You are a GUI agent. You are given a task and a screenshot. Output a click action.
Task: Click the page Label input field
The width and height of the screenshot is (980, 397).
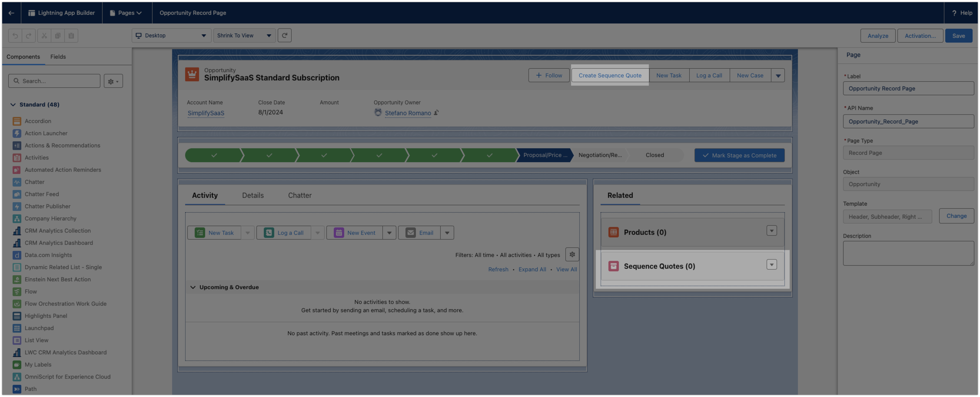click(x=908, y=89)
